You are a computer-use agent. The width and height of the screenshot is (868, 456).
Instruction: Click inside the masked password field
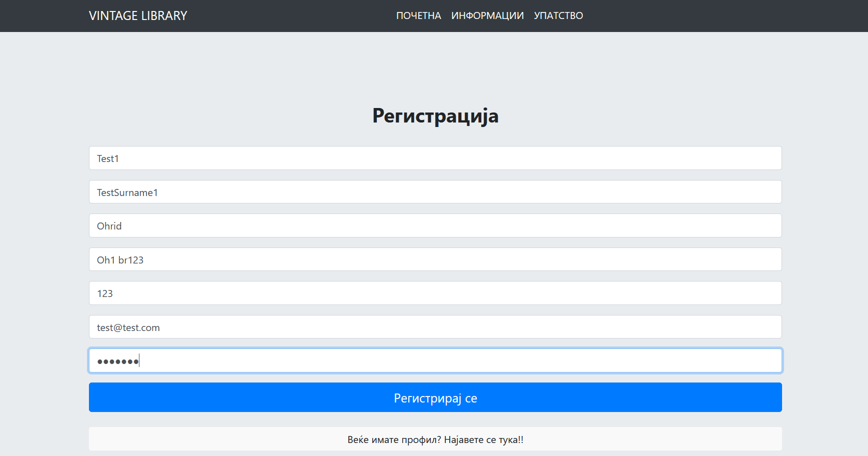435,360
